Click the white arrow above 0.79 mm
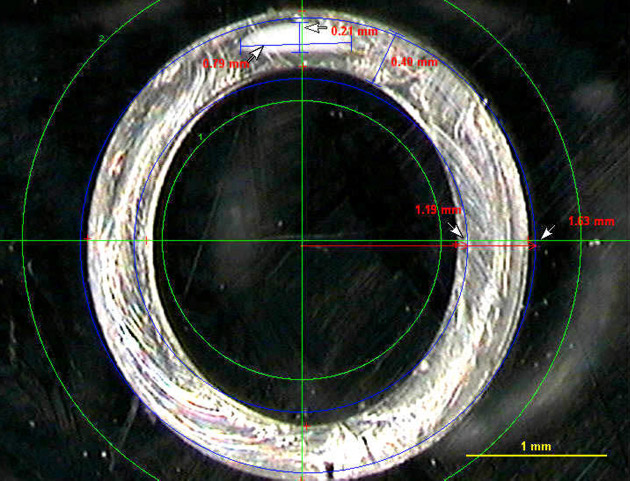The width and height of the screenshot is (630, 481). point(254,53)
